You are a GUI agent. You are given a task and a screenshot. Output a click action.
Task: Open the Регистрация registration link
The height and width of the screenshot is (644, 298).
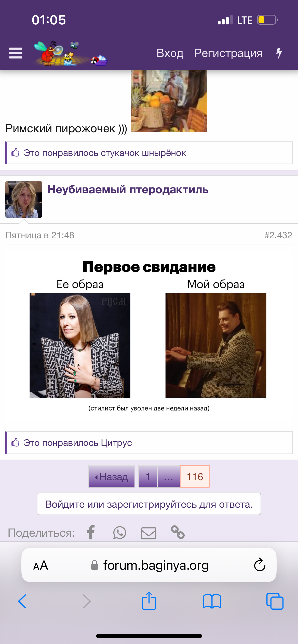coord(228,53)
